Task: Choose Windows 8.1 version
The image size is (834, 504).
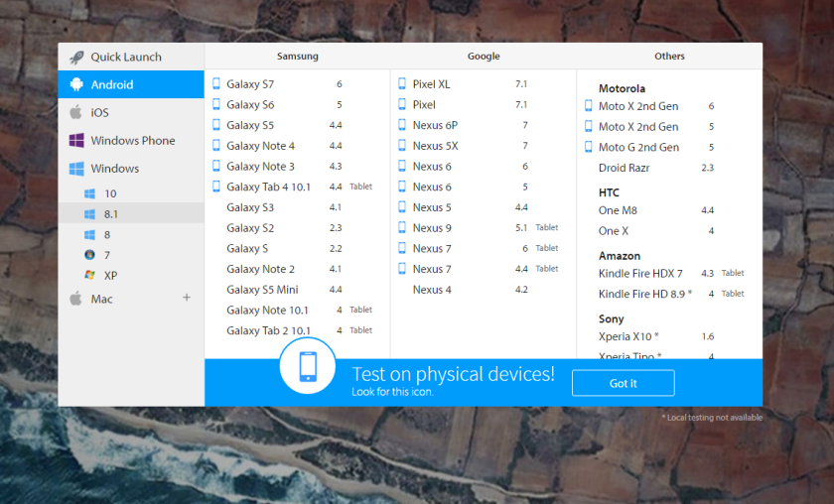Action: tap(131, 214)
